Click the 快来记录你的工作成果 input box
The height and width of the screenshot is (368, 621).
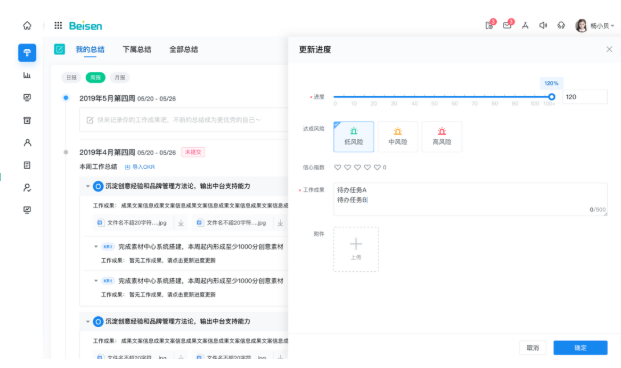tap(184, 120)
